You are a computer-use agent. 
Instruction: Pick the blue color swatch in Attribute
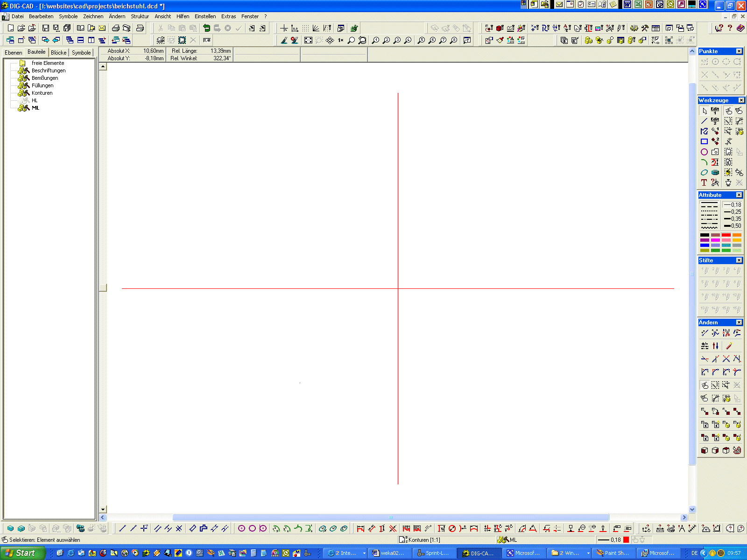[705, 245]
